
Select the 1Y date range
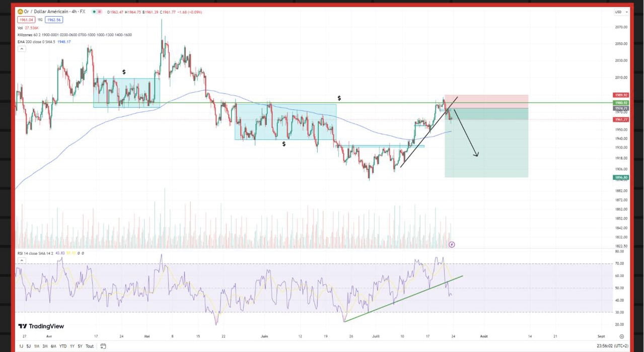coord(73,346)
